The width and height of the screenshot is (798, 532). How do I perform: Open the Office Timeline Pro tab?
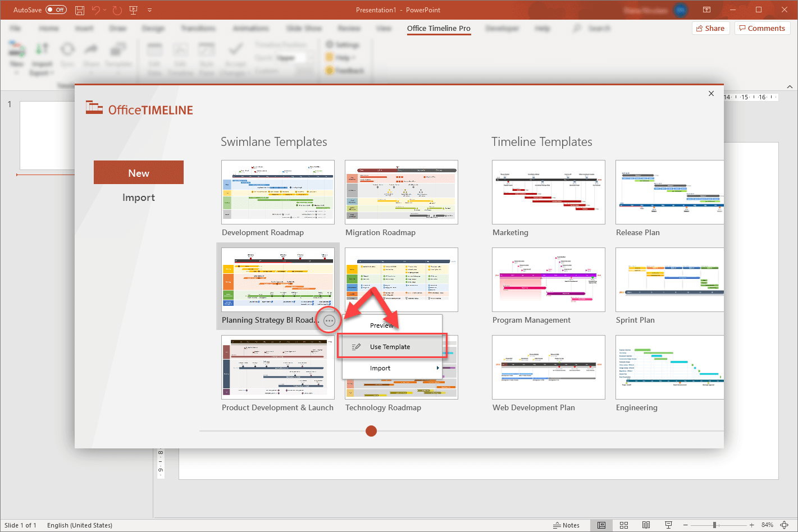pyautogui.click(x=439, y=28)
